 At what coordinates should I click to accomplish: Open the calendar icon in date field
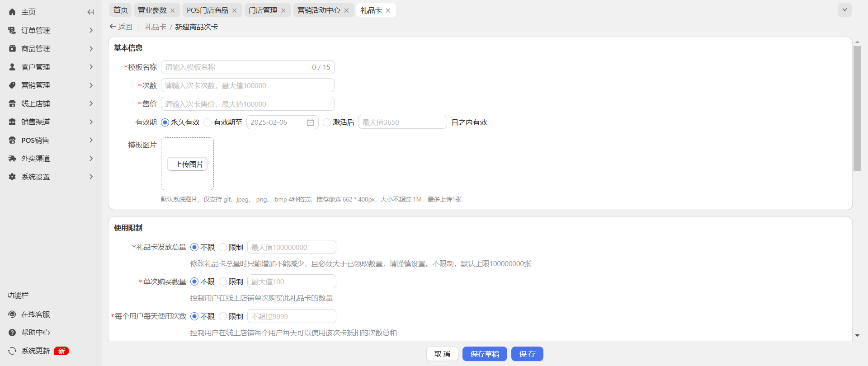click(x=311, y=122)
